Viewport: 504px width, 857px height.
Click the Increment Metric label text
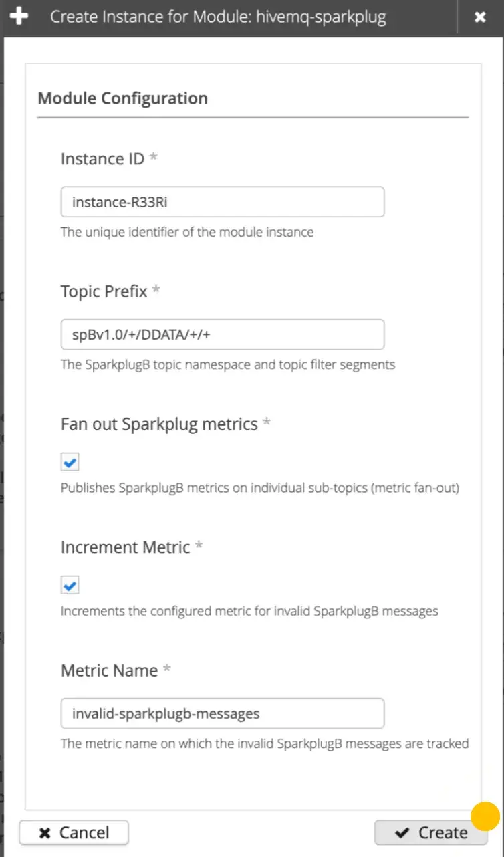126,547
